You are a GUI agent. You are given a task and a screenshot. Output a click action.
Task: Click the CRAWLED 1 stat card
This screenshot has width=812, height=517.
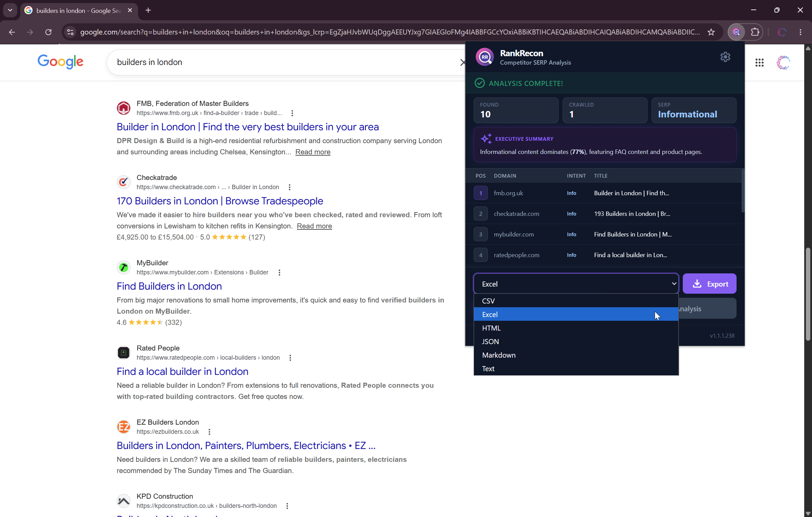click(x=605, y=110)
